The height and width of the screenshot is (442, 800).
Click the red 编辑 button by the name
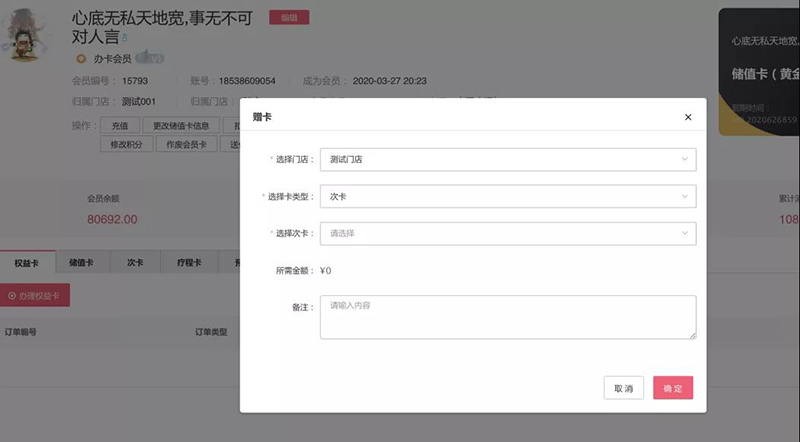click(289, 18)
